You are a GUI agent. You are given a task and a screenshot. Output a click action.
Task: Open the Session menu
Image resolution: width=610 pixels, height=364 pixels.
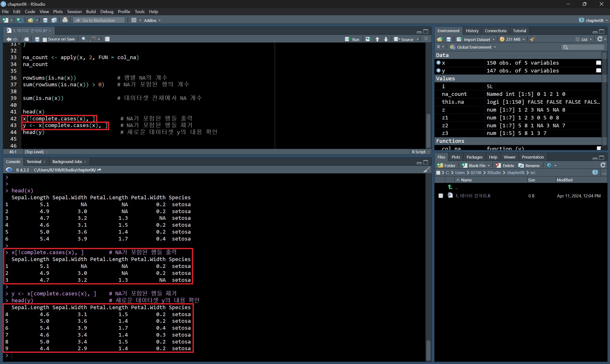[x=74, y=11]
